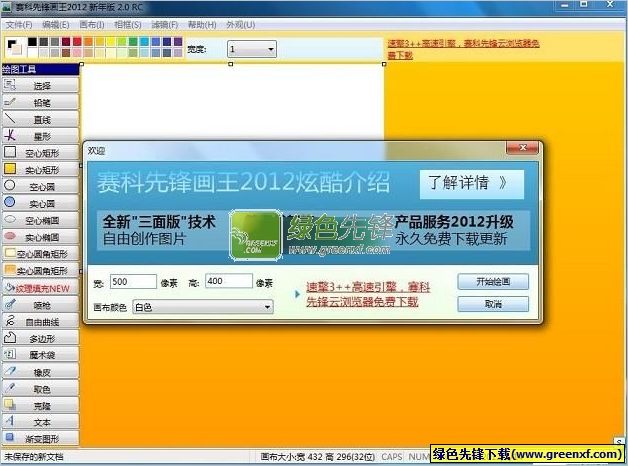Select the 自由曲线 free curve tool
Screen dimensions: 628x466
click(40, 322)
